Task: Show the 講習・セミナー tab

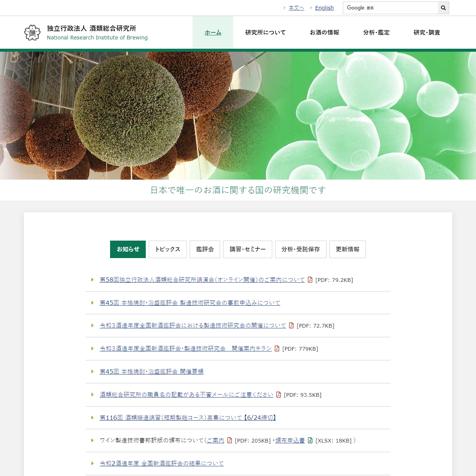Action: coord(248,249)
